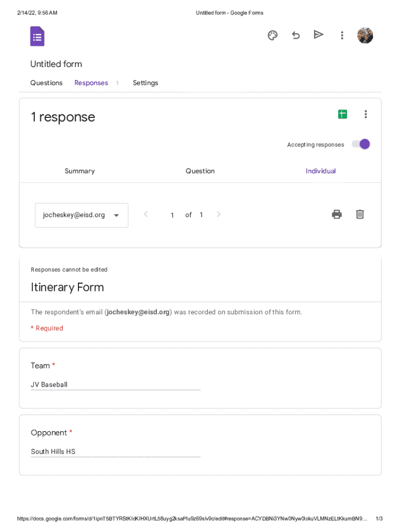Delete this response with trash icon
The image size is (400, 532).
pyautogui.click(x=360, y=214)
